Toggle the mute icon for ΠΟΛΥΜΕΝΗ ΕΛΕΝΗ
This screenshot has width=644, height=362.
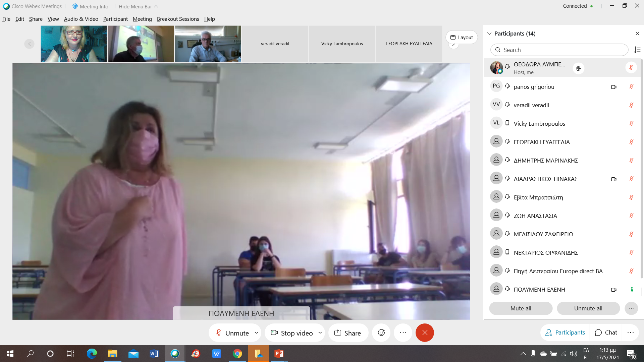pyautogui.click(x=632, y=290)
